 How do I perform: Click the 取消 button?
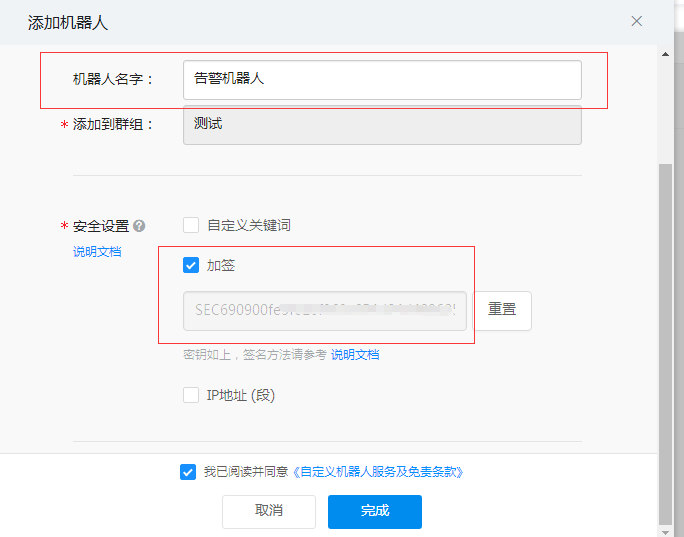click(x=269, y=511)
